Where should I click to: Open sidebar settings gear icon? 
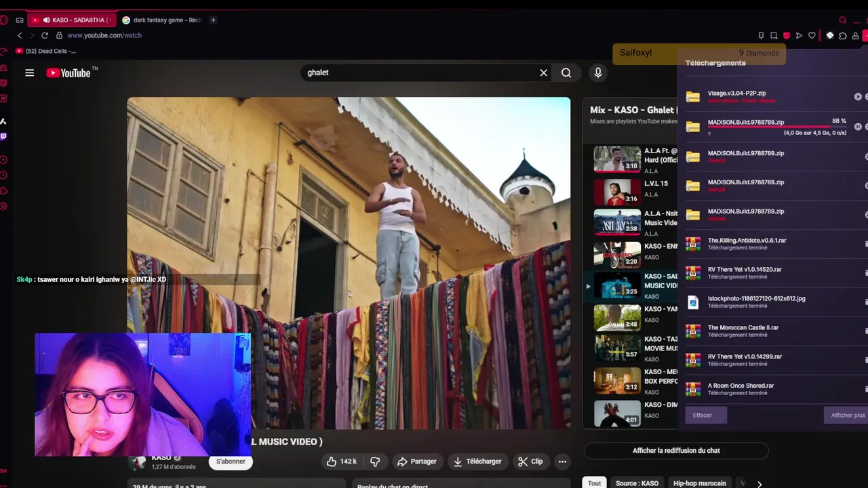click(3, 206)
